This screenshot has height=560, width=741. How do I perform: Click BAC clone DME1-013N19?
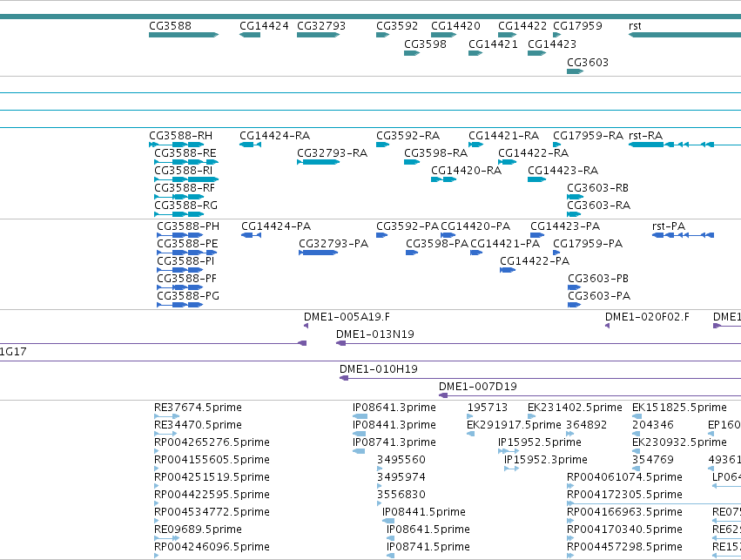(374, 334)
